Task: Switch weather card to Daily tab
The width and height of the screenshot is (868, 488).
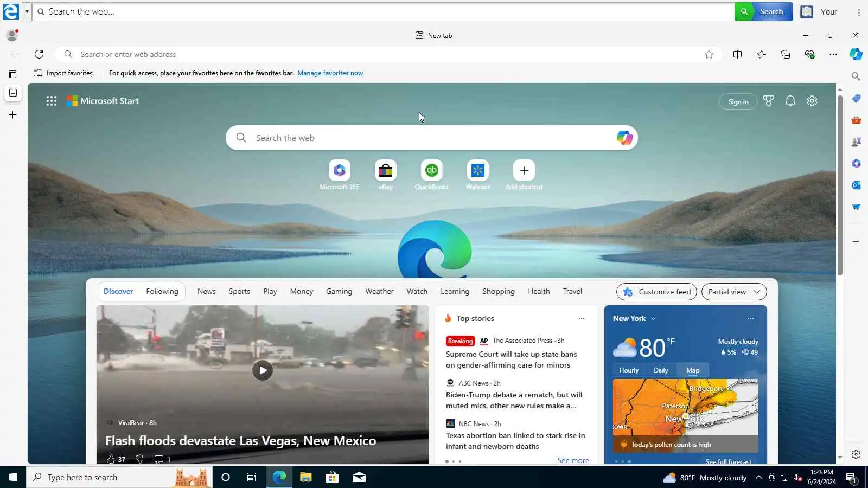Action: (661, 370)
